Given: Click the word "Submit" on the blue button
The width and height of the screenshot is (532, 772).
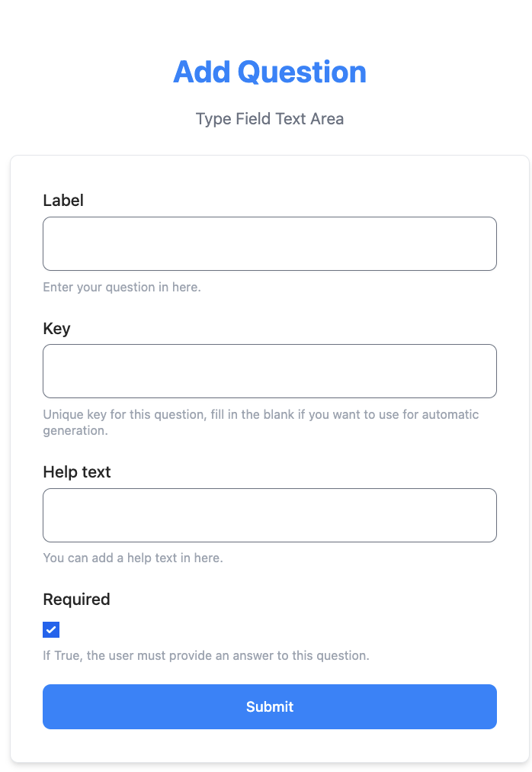Looking at the screenshot, I should coord(270,707).
